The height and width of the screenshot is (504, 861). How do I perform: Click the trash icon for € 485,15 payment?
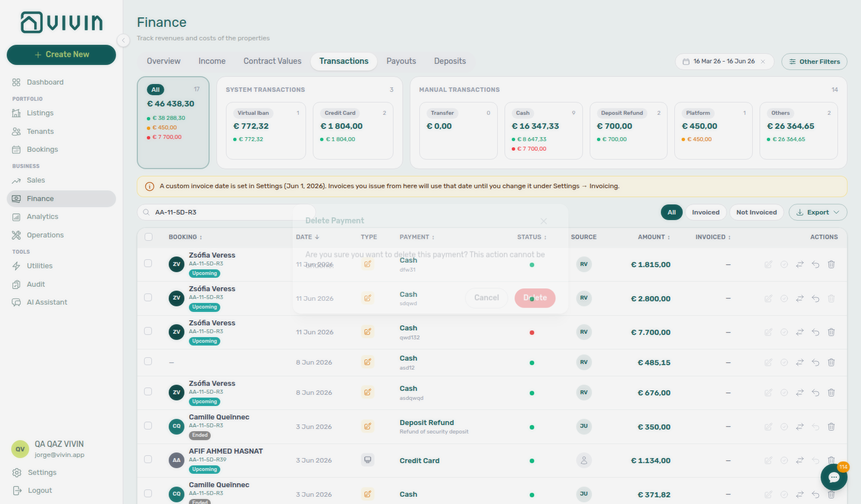click(831, 362)
